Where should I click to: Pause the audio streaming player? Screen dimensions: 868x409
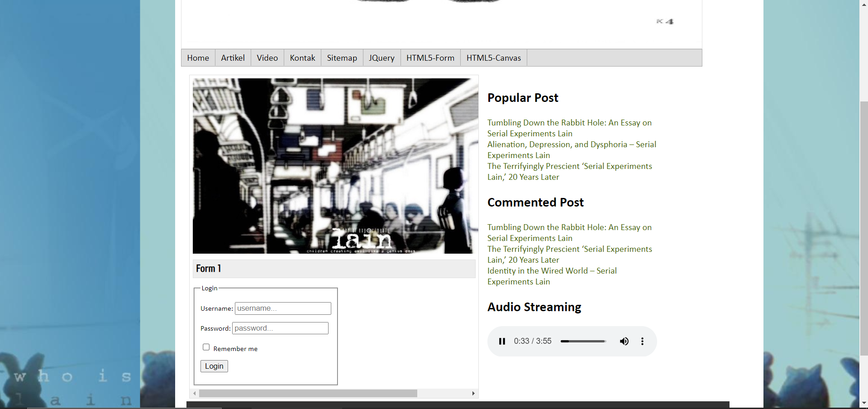point(502,341)
